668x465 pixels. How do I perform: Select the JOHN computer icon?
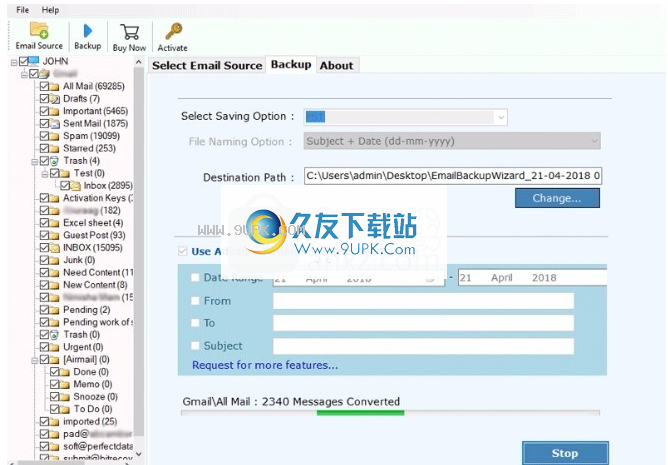pos(34,61)
